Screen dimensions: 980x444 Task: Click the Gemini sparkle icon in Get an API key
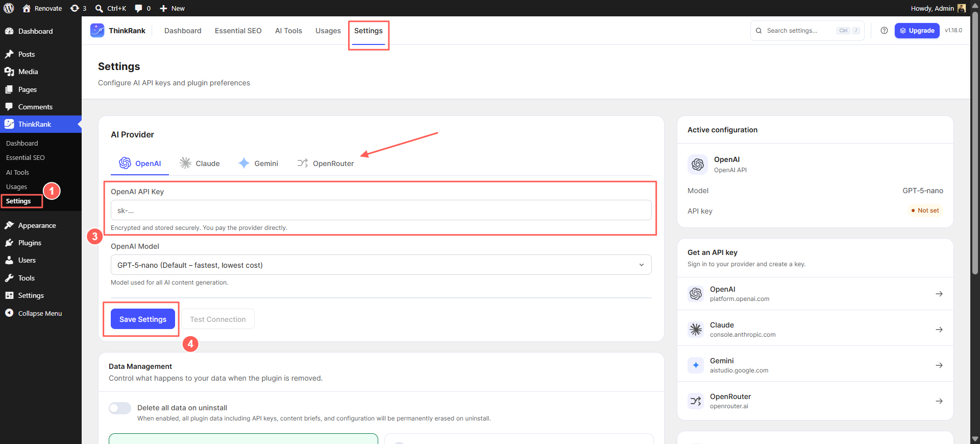click(x=696, y=365)
